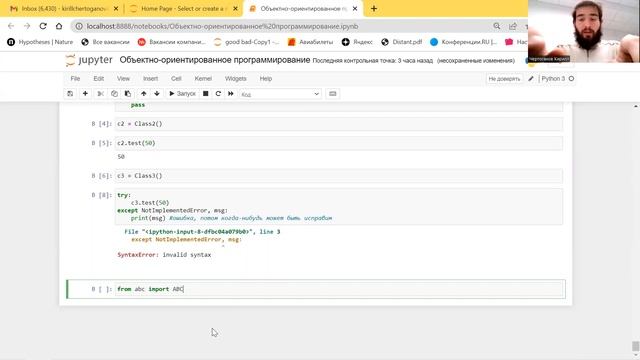Paste cells below icon
Screen dimensions: 640x360
point(128,94)
